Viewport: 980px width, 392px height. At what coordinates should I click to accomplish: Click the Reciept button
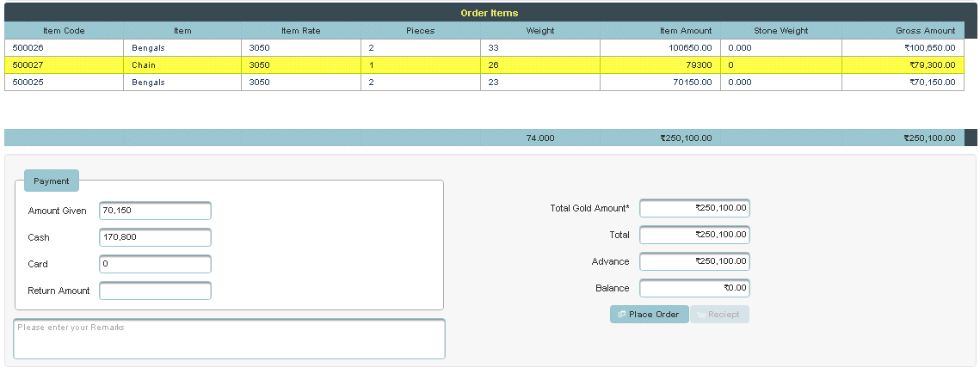[x=720, y=315]
